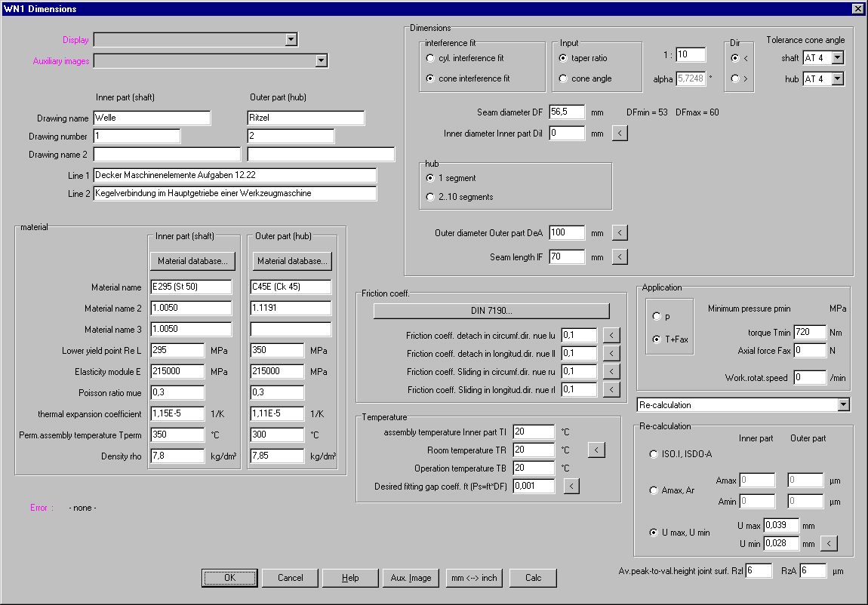Click the DIN 7190... button

pyautogui.click(x=491, y=311)
